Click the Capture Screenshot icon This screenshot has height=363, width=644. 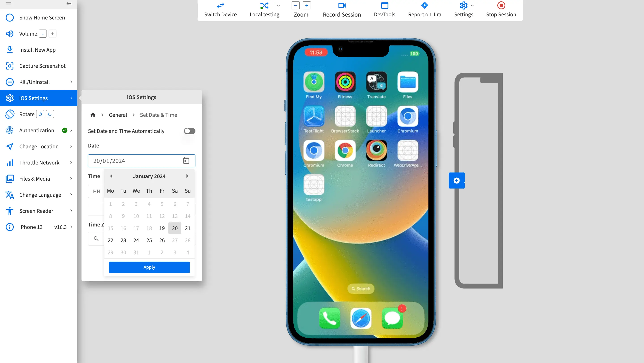pos(9,66)
